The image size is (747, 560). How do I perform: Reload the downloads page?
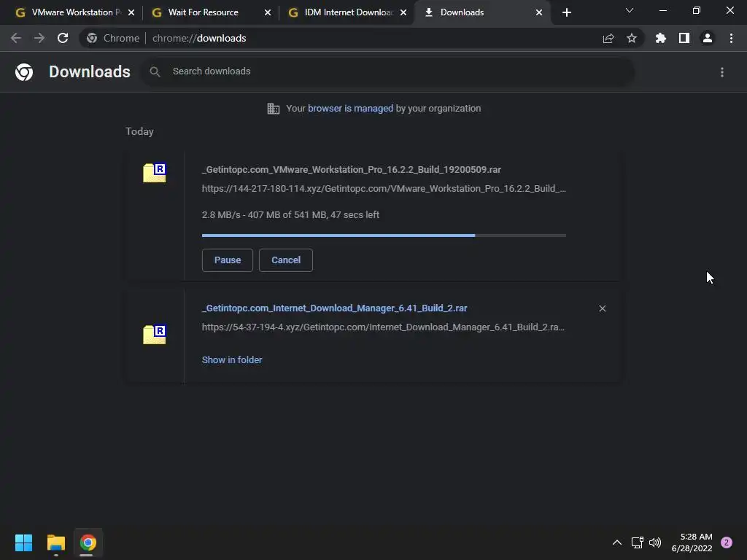click(63, 38)
